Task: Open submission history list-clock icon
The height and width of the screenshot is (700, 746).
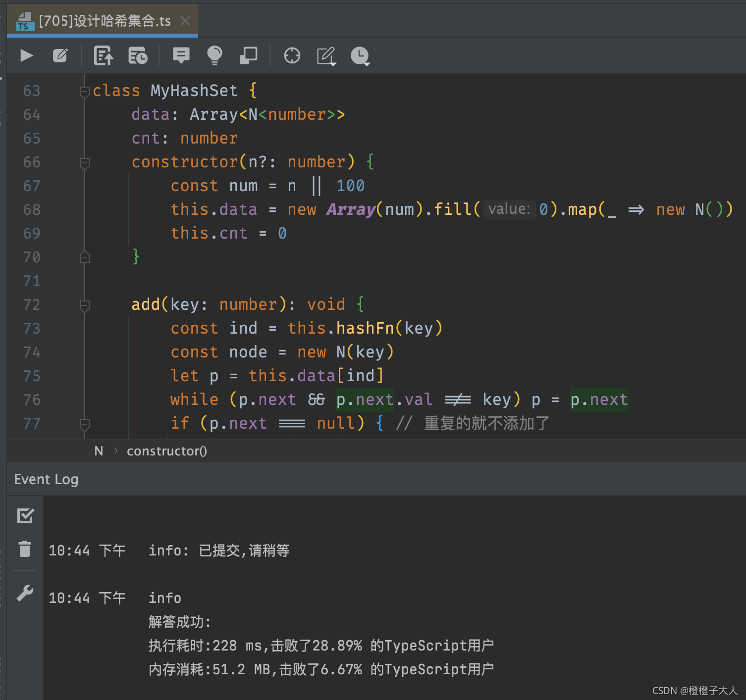Action: (138, 55)
